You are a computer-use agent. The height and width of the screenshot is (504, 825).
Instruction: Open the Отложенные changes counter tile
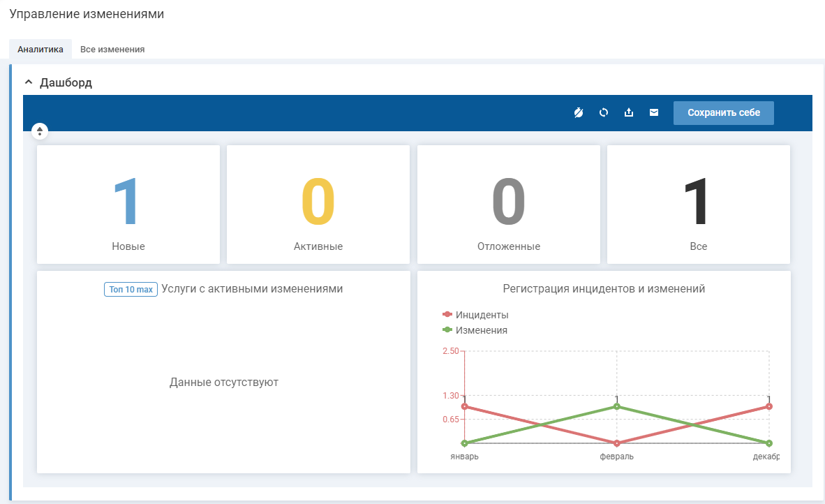click(508, 205)
